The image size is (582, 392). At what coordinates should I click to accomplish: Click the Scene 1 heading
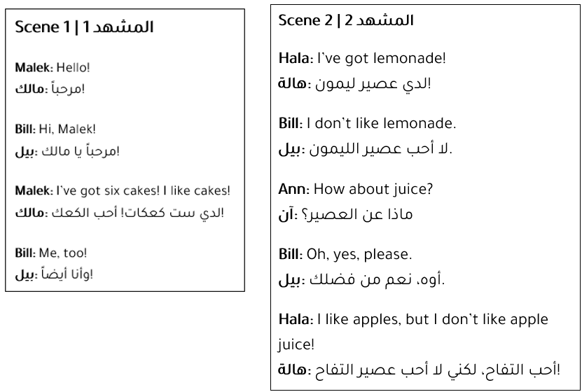pyautogui.click(x=84, y=27)
